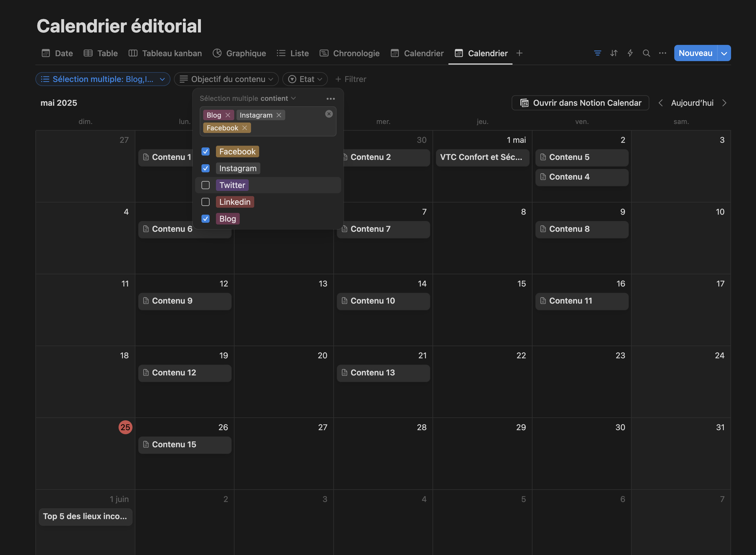This screenshot has width=756, height=555.
Task: Remove the Instagram tag
Action: [x=279, y=115]
